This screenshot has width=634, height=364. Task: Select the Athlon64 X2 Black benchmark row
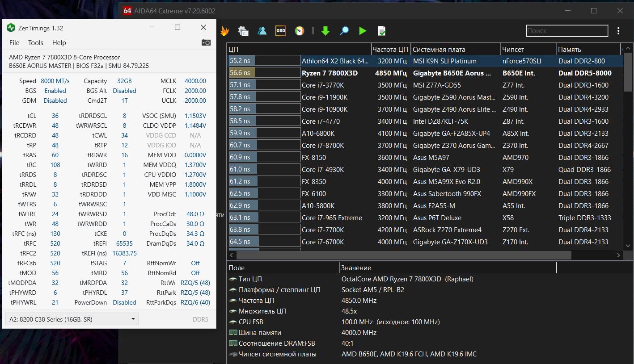coord(425,61)
